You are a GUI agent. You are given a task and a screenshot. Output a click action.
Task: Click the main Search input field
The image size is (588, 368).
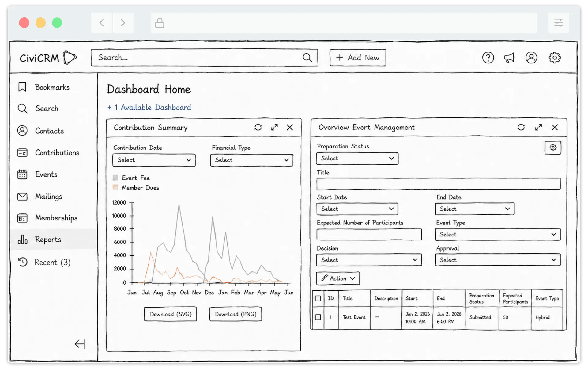(204, 58)
